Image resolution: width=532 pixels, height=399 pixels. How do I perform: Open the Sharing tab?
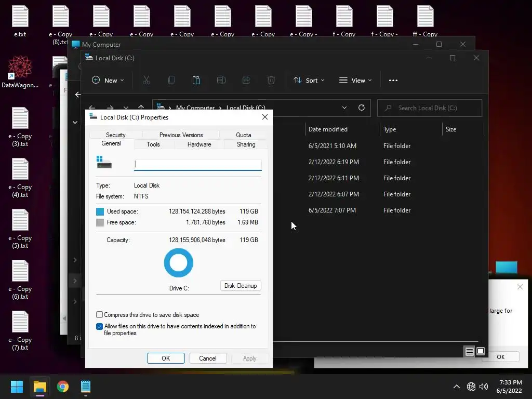point(246,144)
